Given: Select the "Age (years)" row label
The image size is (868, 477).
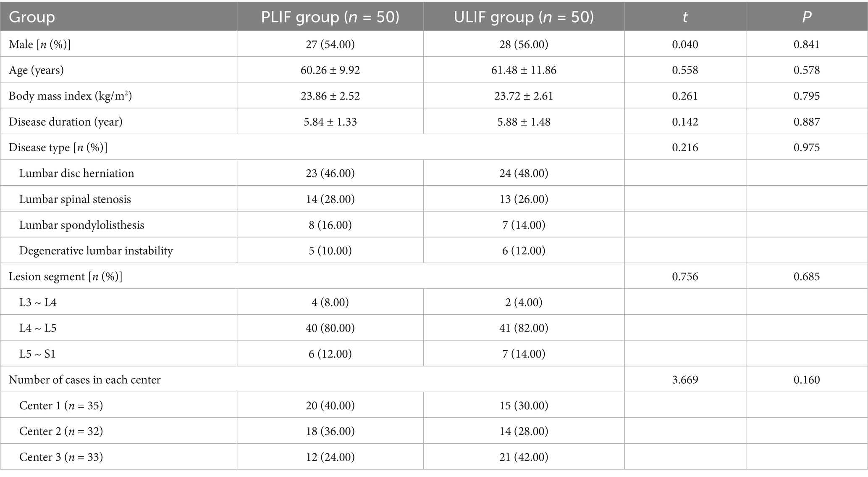Looking at the screenshot, I should tap(37, 70).
